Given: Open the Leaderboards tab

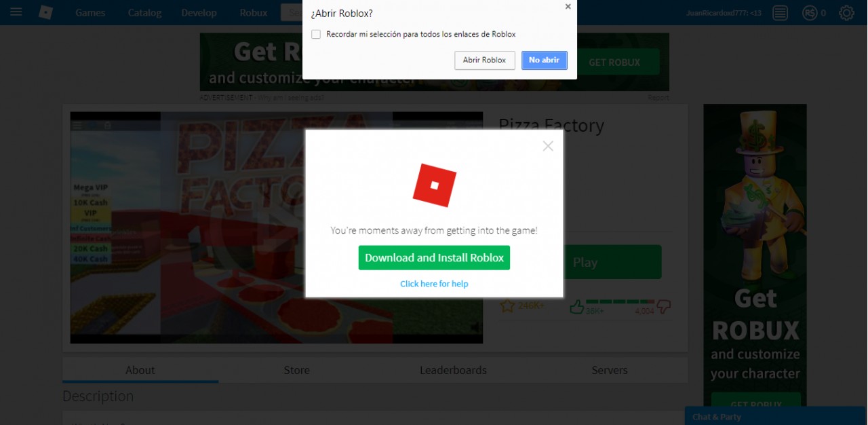Looking at the screenshot, I should pyautogui.click(x=453, y=370).
